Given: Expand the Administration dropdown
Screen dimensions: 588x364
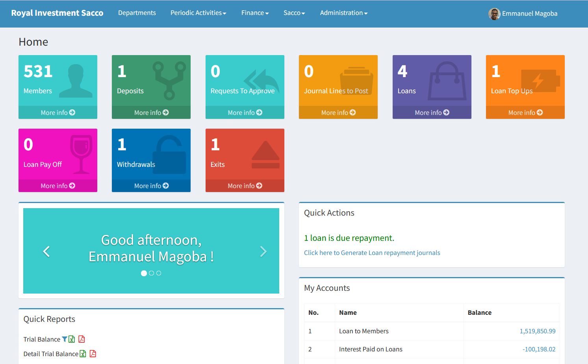Looking at the screenshot, I should pyautogui.click(x=343, y=13).
